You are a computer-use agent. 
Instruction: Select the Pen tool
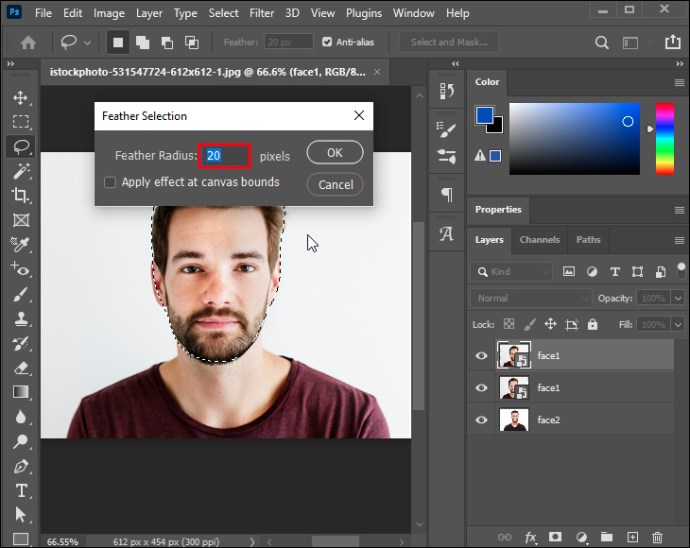pos(21,466)
